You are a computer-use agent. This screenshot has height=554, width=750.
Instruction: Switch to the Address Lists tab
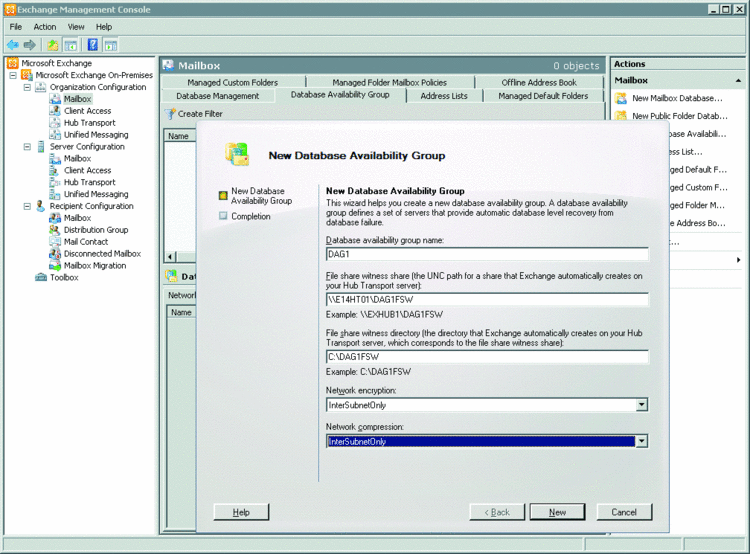point(444,96)
